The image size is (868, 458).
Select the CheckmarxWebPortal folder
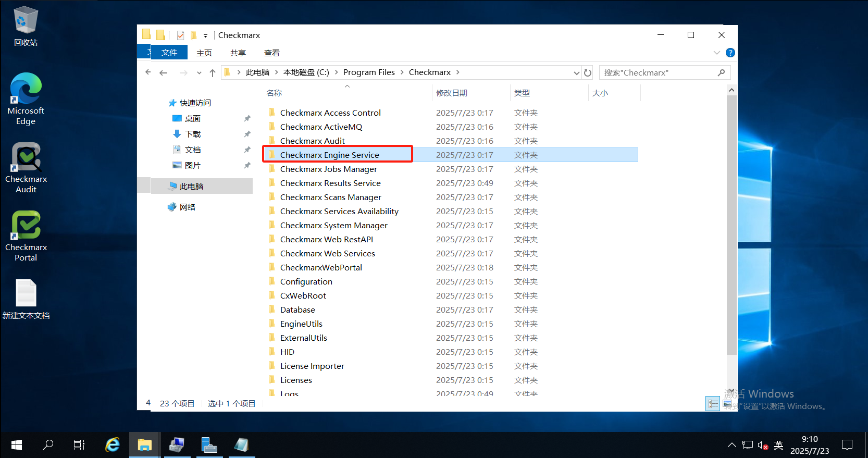pos(321,268)
